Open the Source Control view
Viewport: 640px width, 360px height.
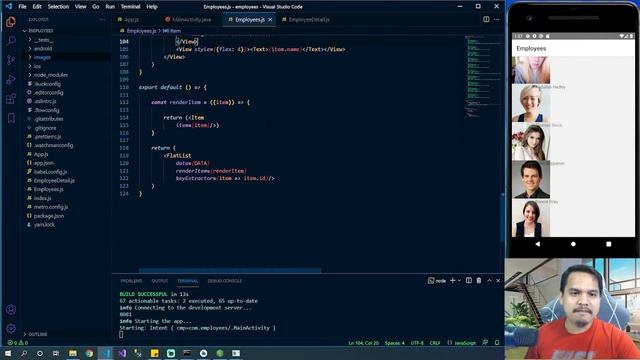(11, 60)
